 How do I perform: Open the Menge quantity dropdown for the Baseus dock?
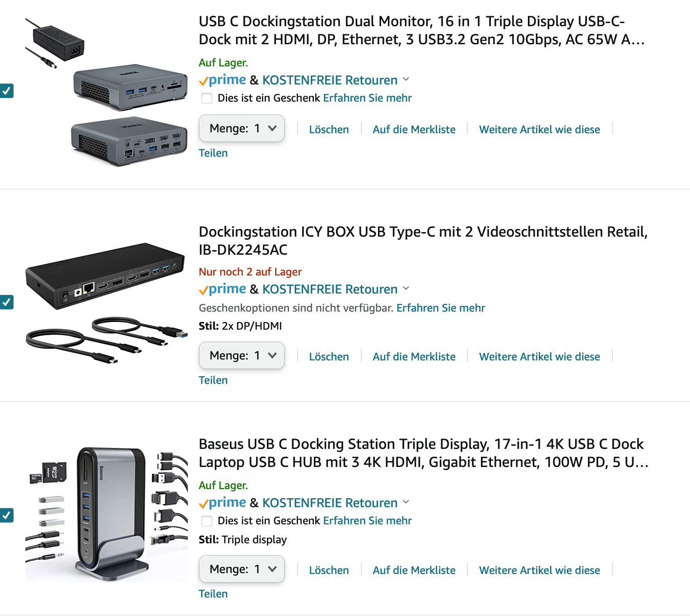[242, 569]
